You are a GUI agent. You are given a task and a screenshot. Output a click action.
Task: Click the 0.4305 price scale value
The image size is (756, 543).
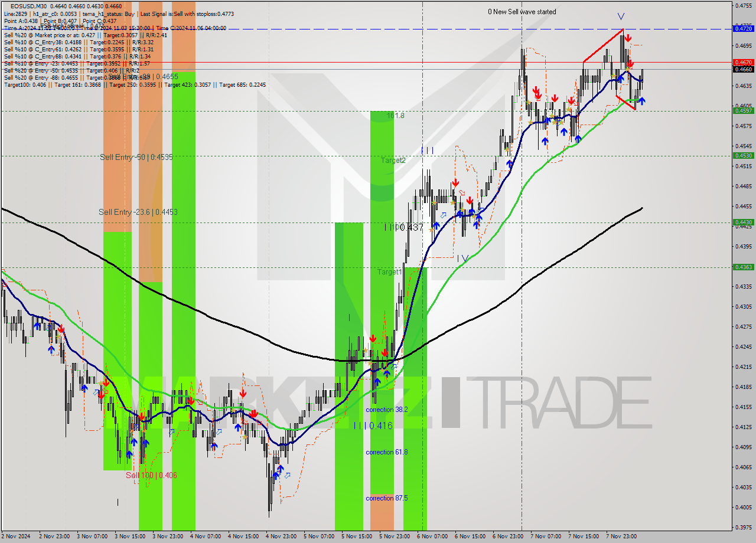coord(743,306)
